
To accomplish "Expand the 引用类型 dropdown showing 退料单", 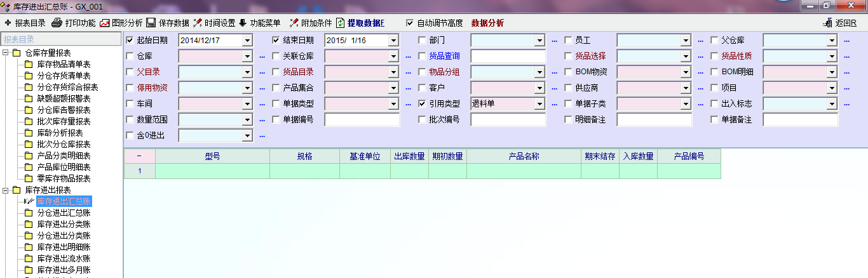I will pyautogui.click(x=539, y=104).
